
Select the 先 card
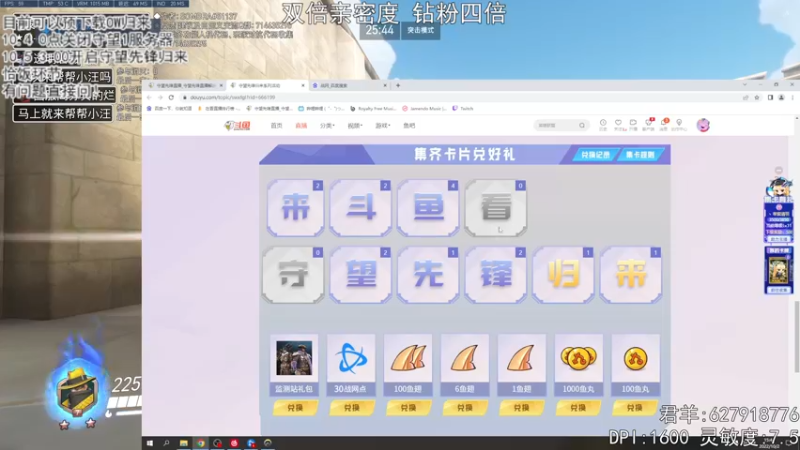[x=428, y=276]
